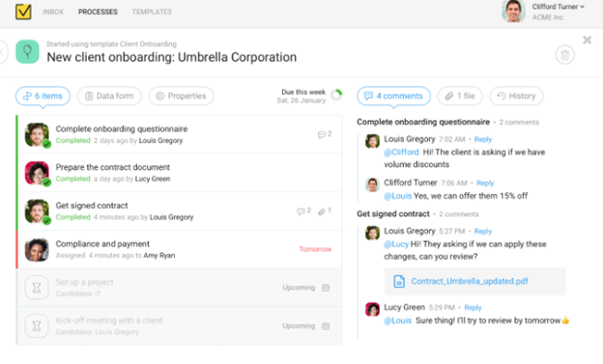Switch to the 1 file tab
The width and height of the screenshot is (603, 364).
point(460,97)
